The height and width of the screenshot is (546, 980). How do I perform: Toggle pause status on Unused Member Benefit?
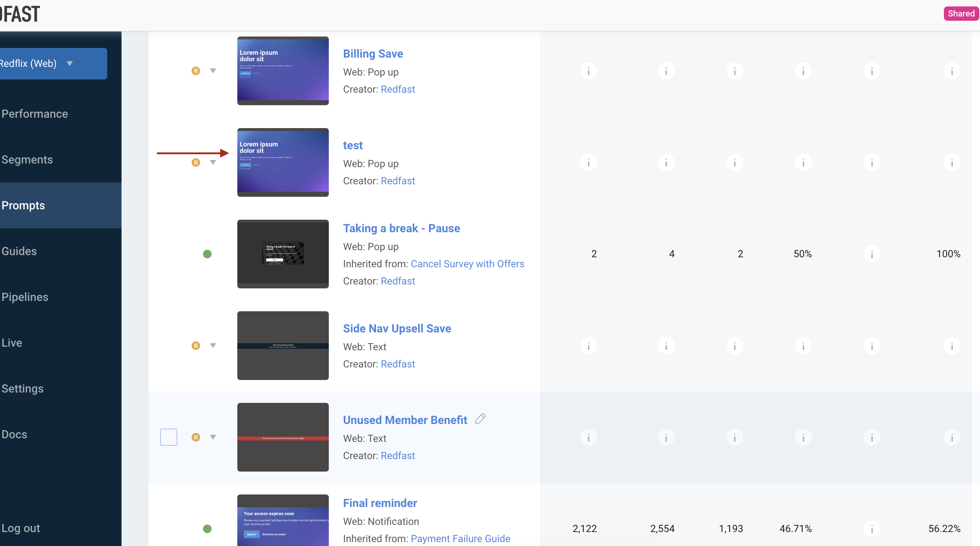point(195,437)
